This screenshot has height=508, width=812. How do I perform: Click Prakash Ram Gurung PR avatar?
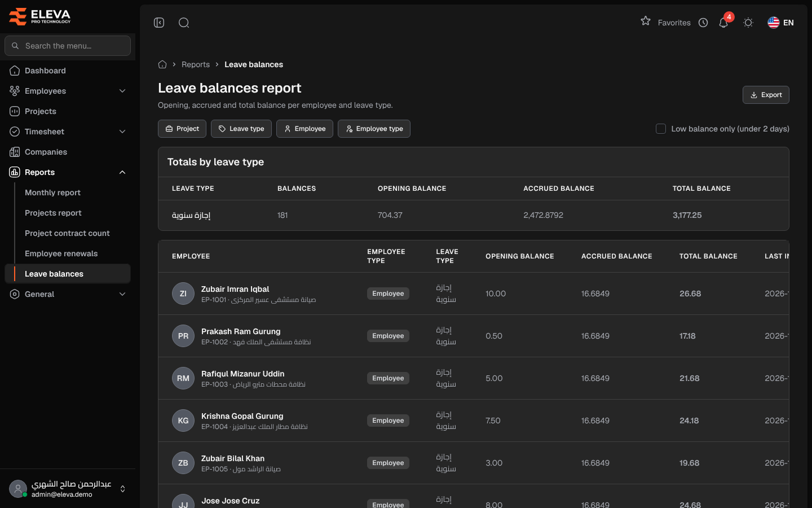coord(183,336)
